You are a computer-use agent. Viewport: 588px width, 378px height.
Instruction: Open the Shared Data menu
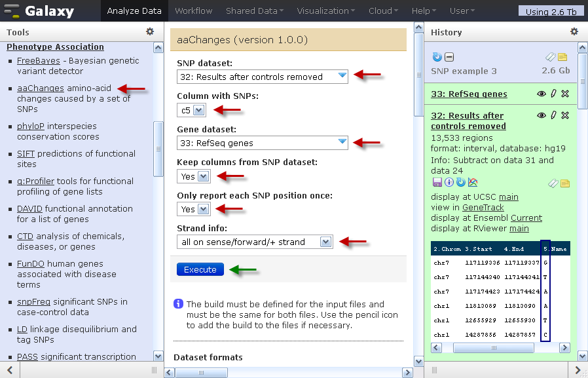pos(255,11)
